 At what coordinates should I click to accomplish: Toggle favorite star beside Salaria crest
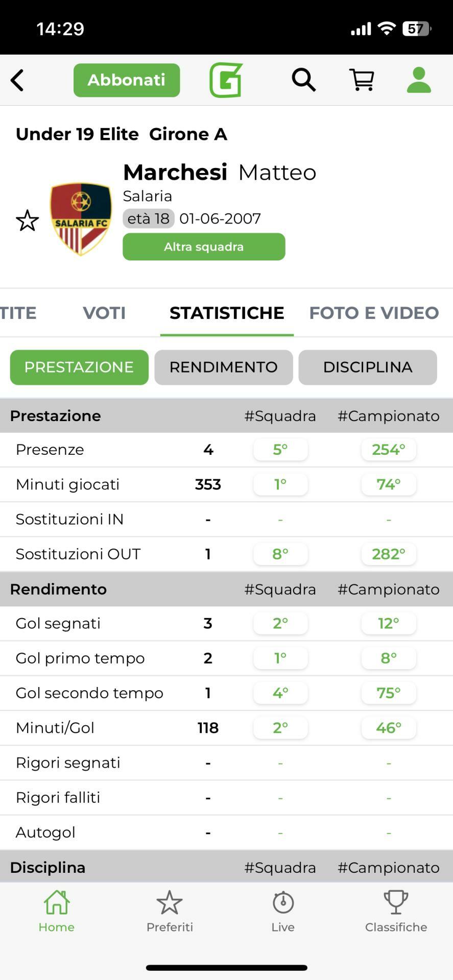pyautogui.click(x=27, y=220)
